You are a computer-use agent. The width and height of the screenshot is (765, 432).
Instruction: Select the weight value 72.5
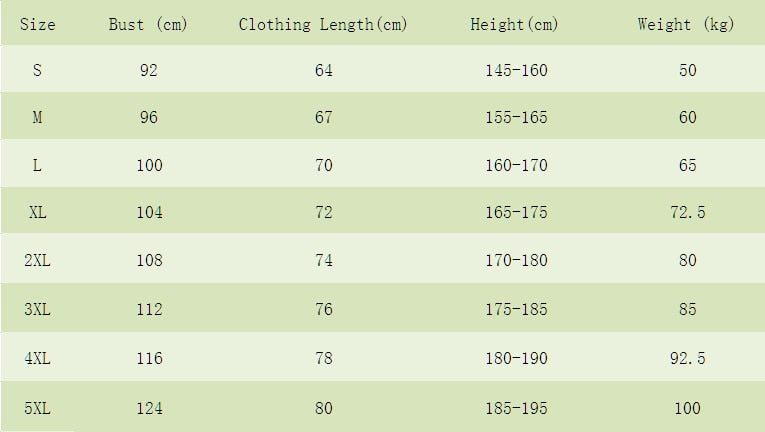pyautogui.click(x=687, y=212)
